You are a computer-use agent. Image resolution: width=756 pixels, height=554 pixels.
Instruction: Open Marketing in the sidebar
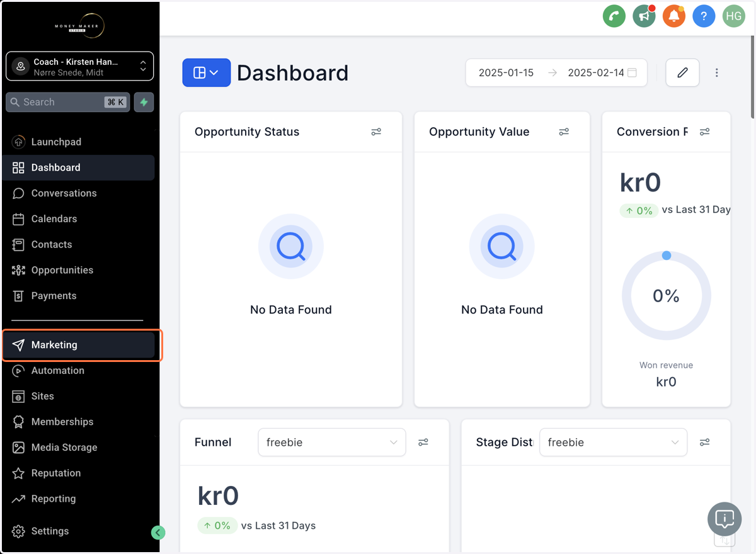point(79,345)
